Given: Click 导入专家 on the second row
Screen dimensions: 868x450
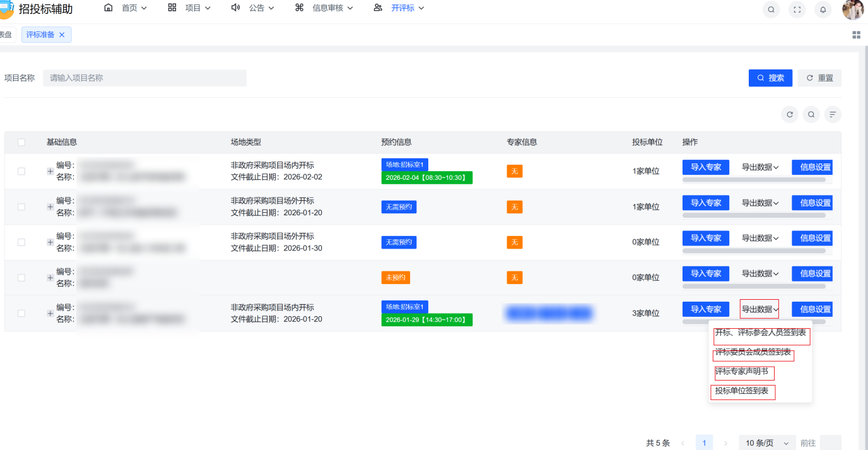Looking at the screenshot, I should [x=705, y=203].
